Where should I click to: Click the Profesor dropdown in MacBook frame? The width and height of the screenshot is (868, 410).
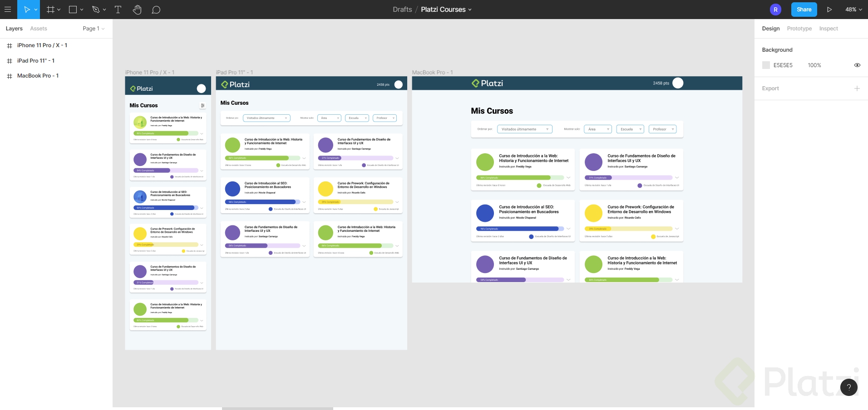(662, 129)
